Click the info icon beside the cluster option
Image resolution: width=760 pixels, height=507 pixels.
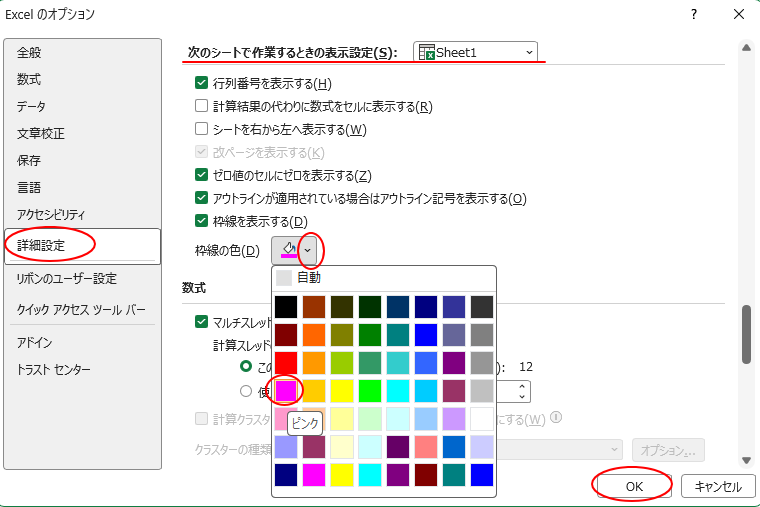coord(556,417)
